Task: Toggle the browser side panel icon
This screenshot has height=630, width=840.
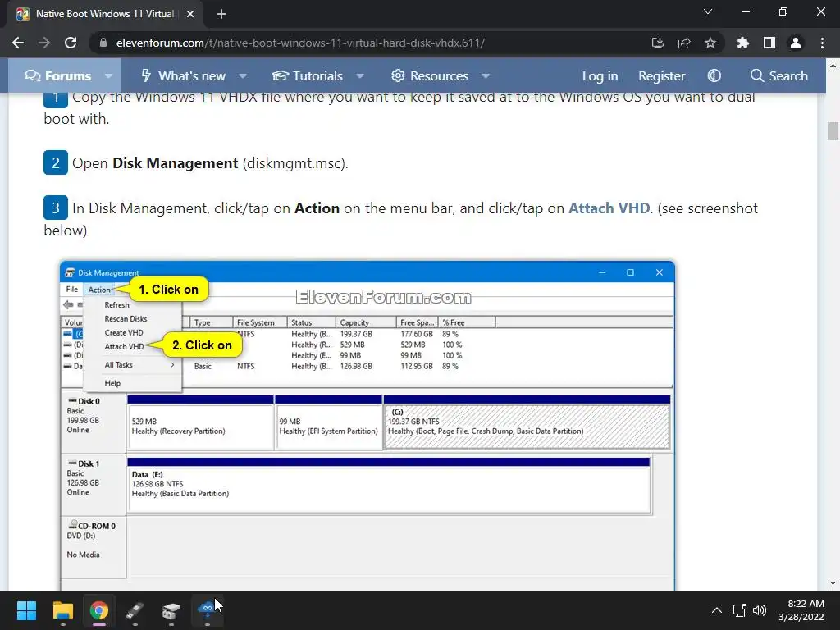Action: tap(769, 43)
